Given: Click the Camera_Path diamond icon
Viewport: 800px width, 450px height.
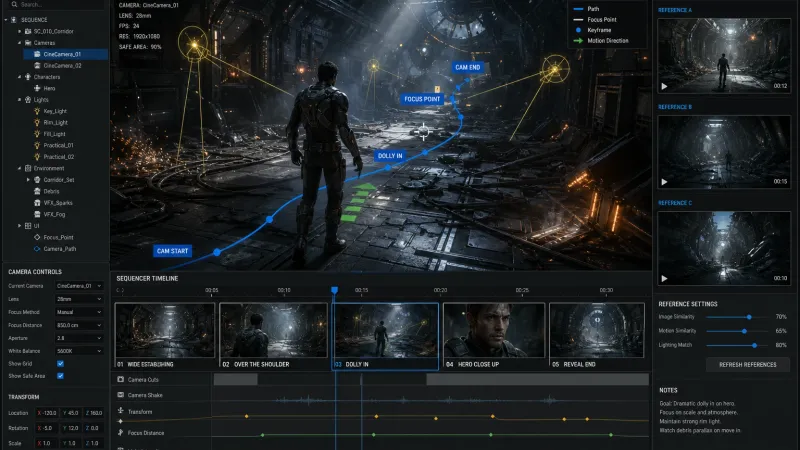Looking at the screenshot, I should (x=37, y=249).
